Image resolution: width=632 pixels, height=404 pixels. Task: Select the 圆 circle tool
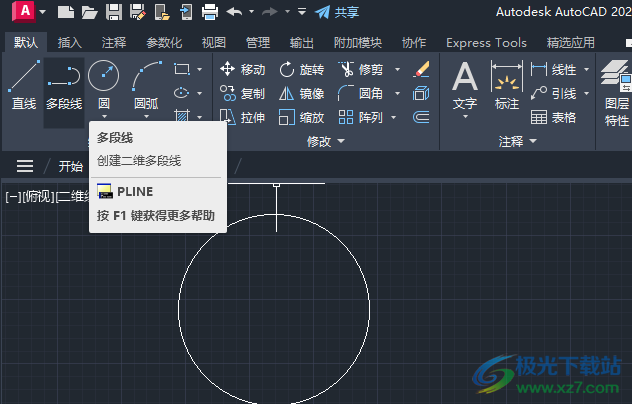coord(104,85)
